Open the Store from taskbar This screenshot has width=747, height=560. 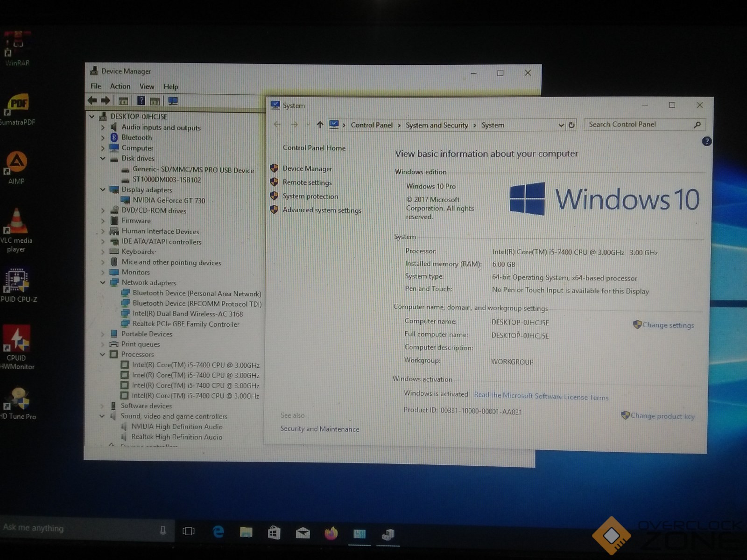(274, 532)
